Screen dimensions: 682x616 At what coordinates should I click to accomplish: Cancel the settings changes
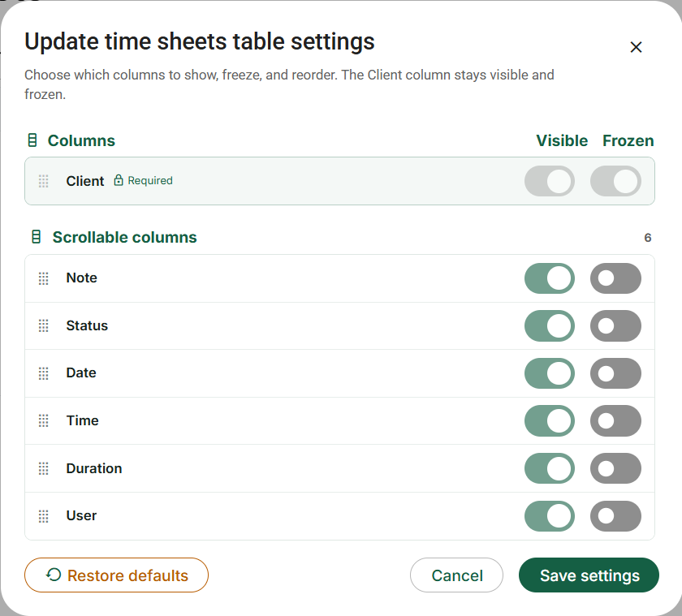[456, 575]
